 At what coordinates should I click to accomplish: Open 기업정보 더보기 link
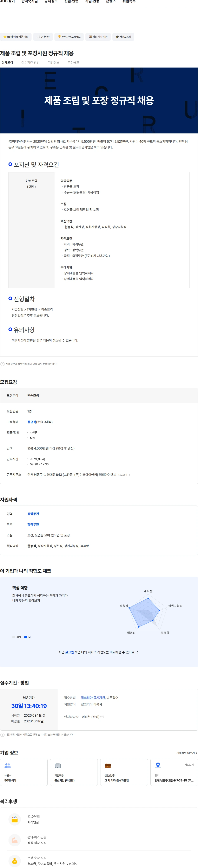pyautogui.click(x=187, y=753)
